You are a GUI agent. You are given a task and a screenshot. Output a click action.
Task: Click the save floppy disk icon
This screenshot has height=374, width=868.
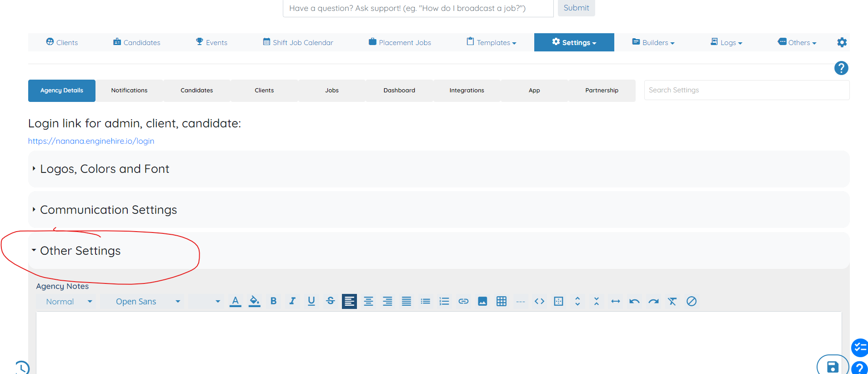tap(833, 367)
